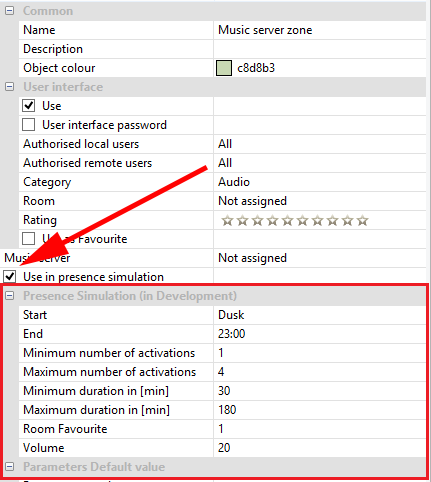Select the Volume property label

pyautogui.click(x=43, y=448)
